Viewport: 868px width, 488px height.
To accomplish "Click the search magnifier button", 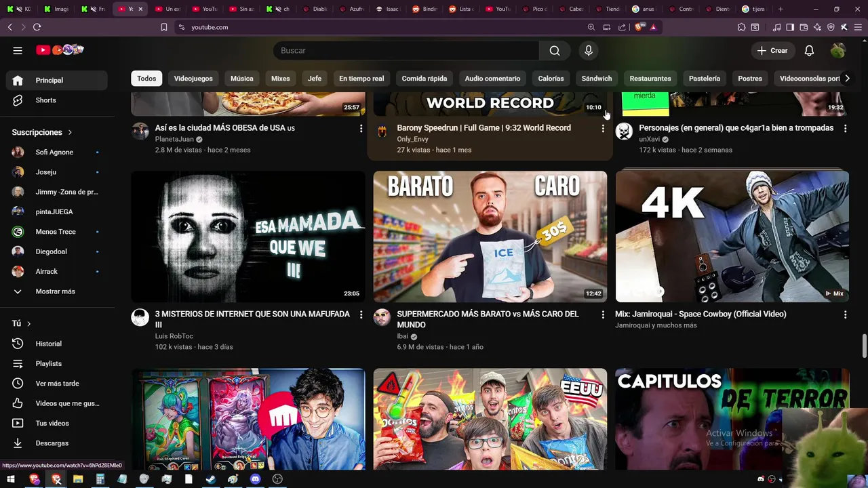I will click(x=555, y=51).
